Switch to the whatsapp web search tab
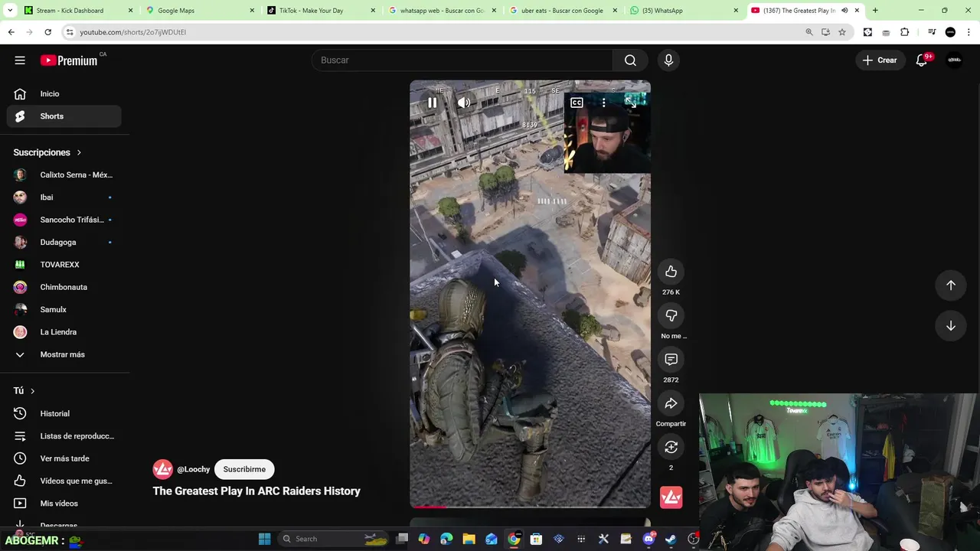 click(442, 11)
